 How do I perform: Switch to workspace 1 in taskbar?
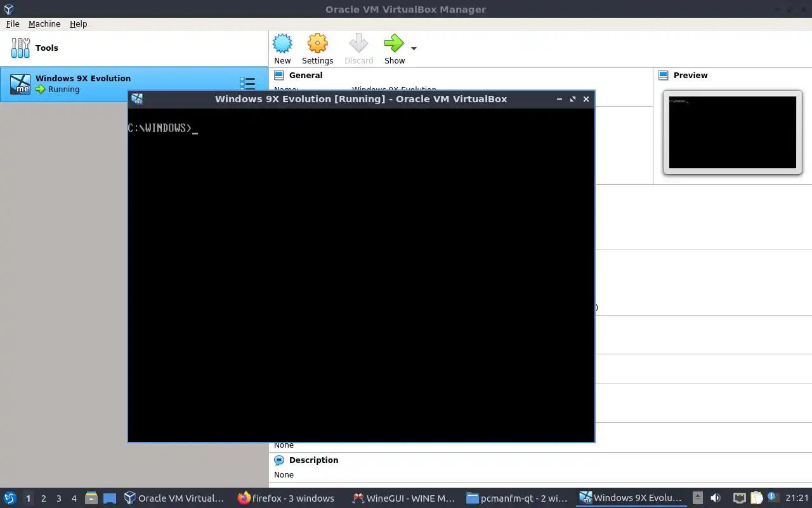coord(28,498)
